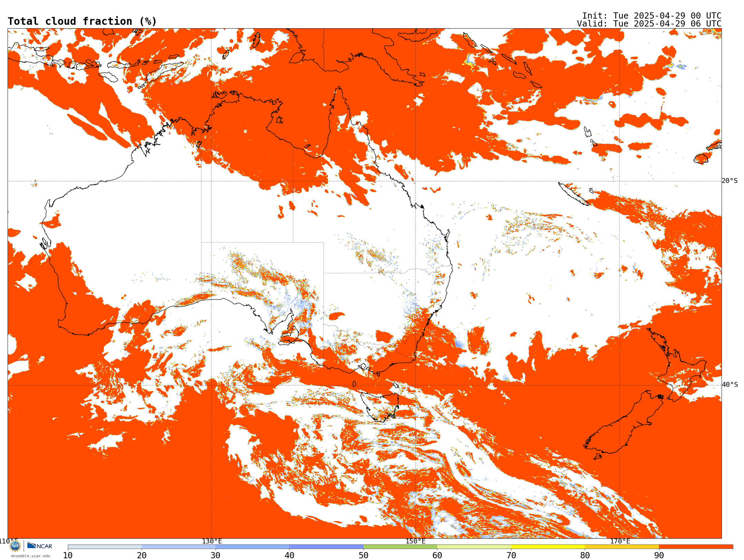This screenshot has height=560, width=744.
Task: Click the 10-20 pale grey colorbar segment
Action: (x=105, y=547)
